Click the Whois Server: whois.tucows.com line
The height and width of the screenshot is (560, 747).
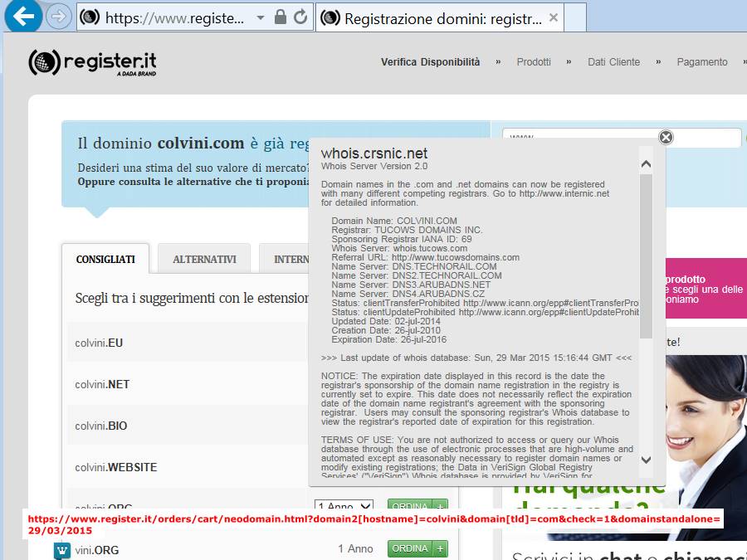pos(399,248)
